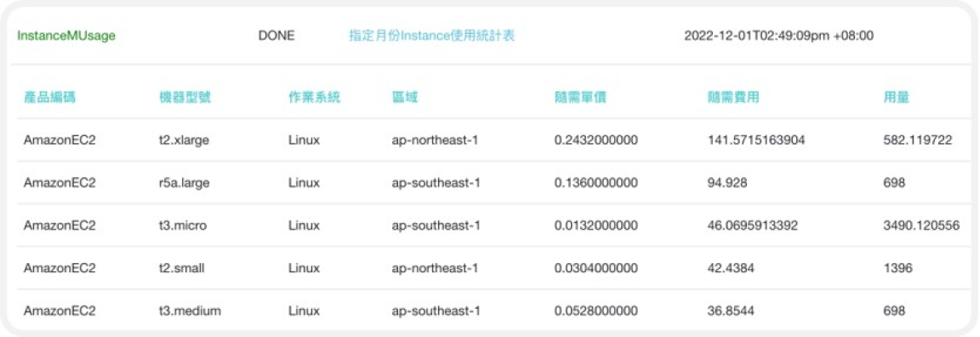Select the t2.xlarge machine type cell
This screenshot has height=337, width=980.
pos(184,140)
